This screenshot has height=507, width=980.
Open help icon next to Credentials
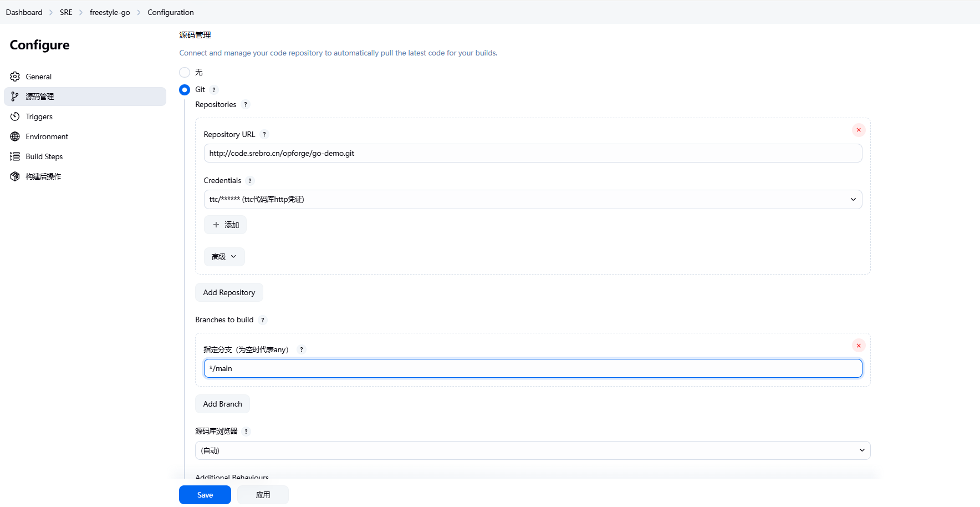[250, 180]
